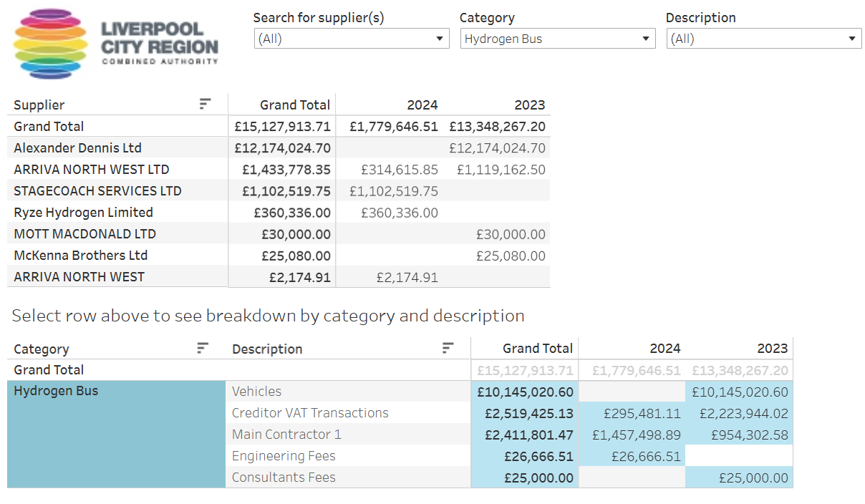Sort the Category column using its sort icon
The height and width of the screenshot is (504, 865).
[203, 349]
